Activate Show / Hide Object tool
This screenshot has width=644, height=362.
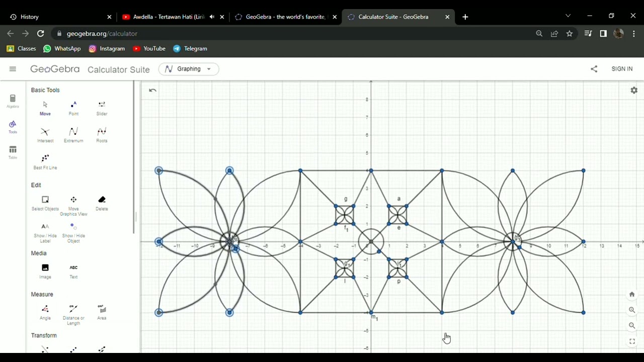point(73,232)
